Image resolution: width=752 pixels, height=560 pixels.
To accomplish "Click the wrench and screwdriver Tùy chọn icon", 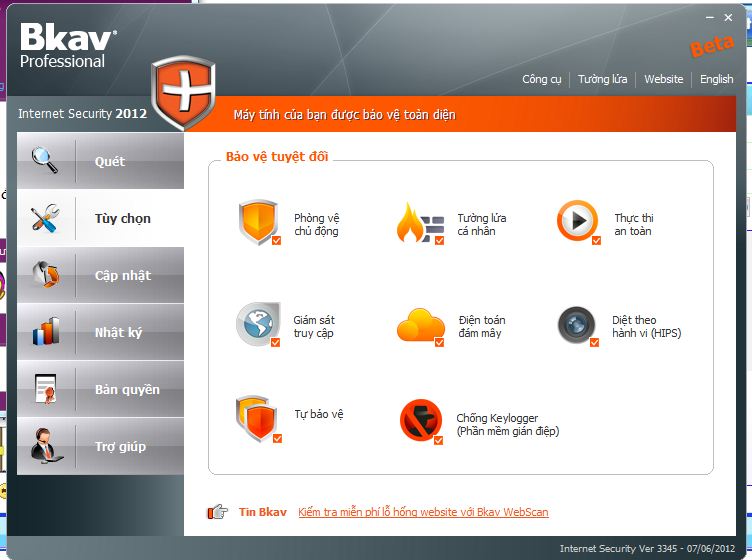I will pyautogui.click(x=45, y=218).
